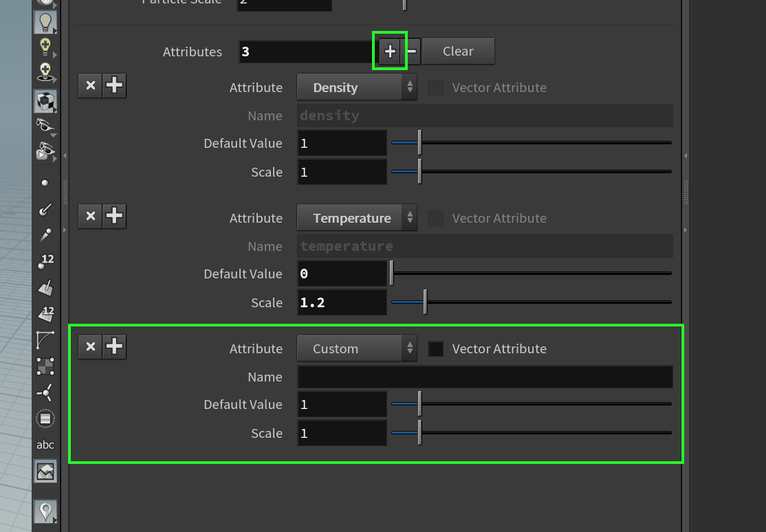
Task: Toggle the point normals icon
Action: (x=45, y=209)
